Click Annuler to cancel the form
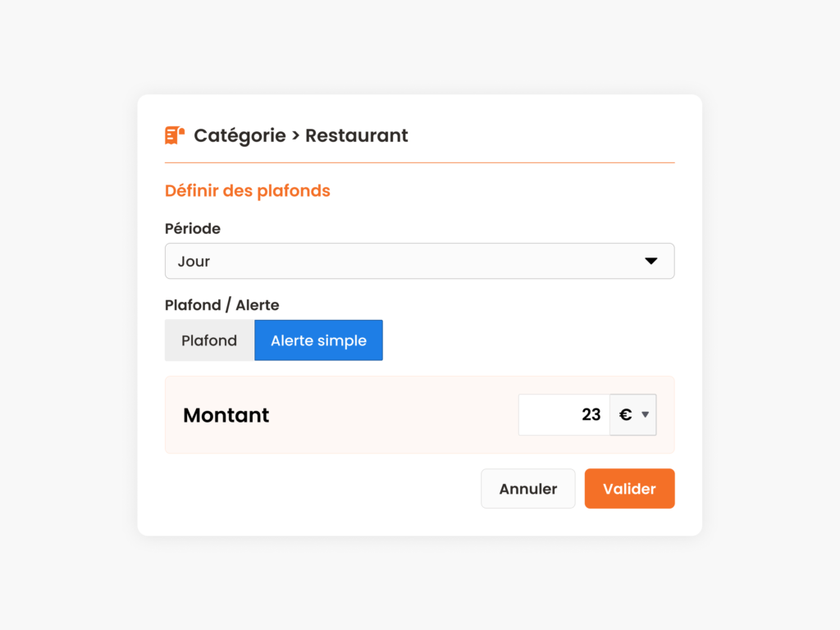 (527, 488)
